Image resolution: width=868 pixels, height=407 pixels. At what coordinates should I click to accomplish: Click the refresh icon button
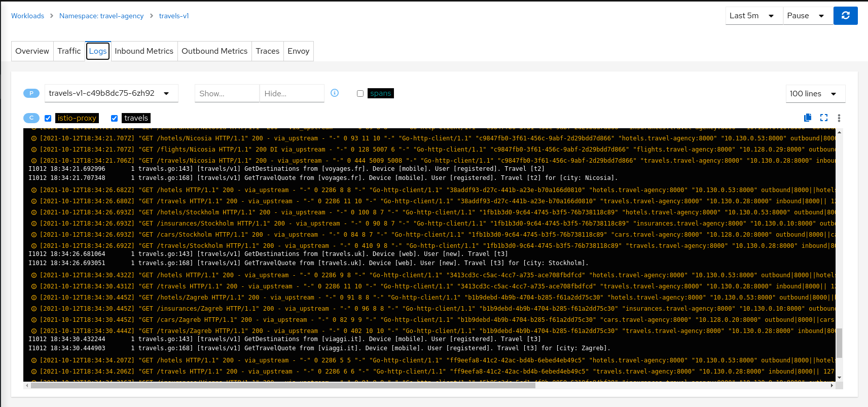845,16
